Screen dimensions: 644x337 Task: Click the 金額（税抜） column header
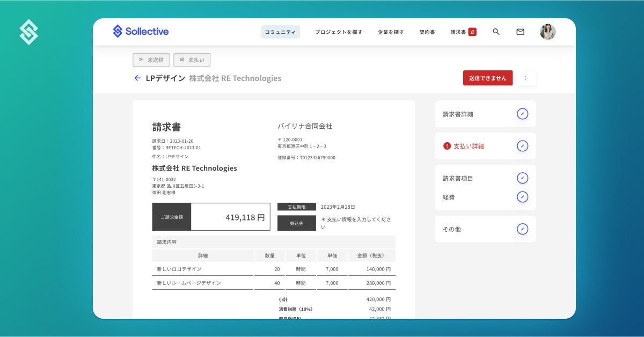pos(372,255)
